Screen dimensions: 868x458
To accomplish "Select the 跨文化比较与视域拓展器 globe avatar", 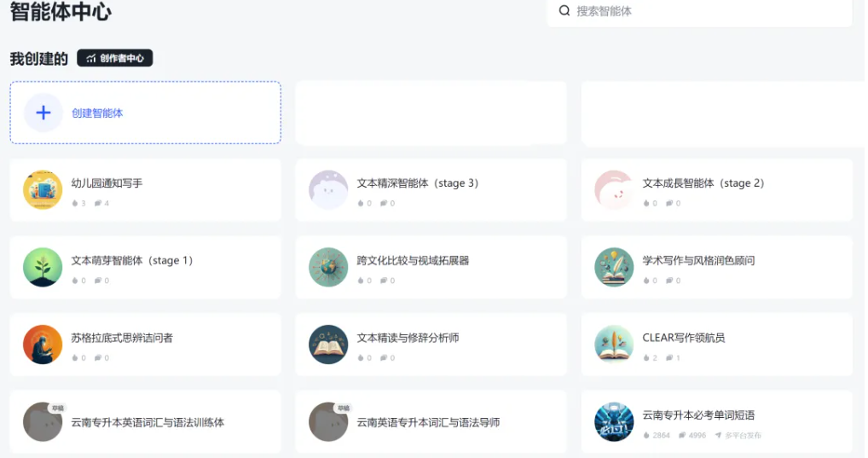I will click(328, 267).
